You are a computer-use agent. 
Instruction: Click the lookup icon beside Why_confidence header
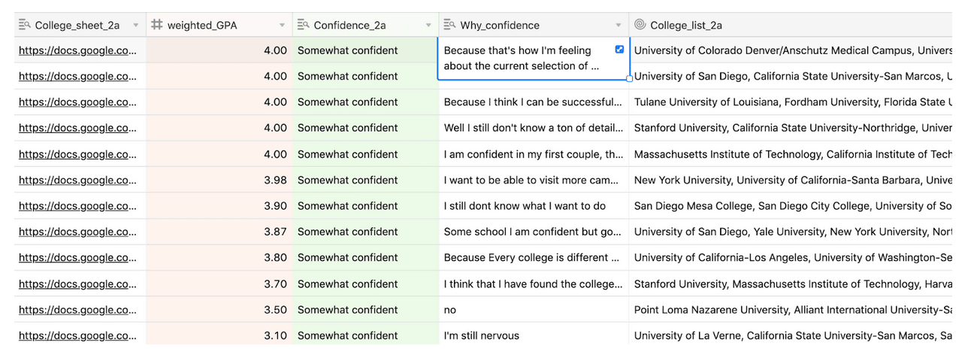449,25
